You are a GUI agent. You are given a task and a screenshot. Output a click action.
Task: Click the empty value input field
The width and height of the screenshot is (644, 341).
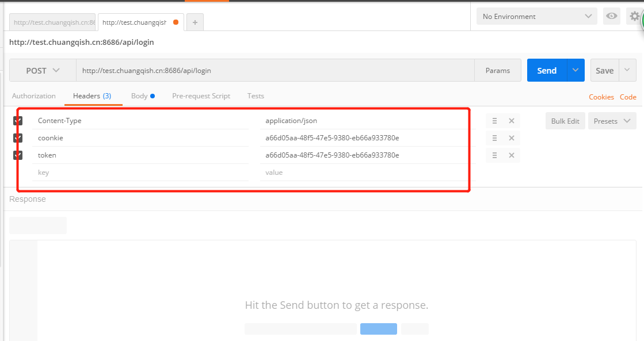(x=368, y=173)
